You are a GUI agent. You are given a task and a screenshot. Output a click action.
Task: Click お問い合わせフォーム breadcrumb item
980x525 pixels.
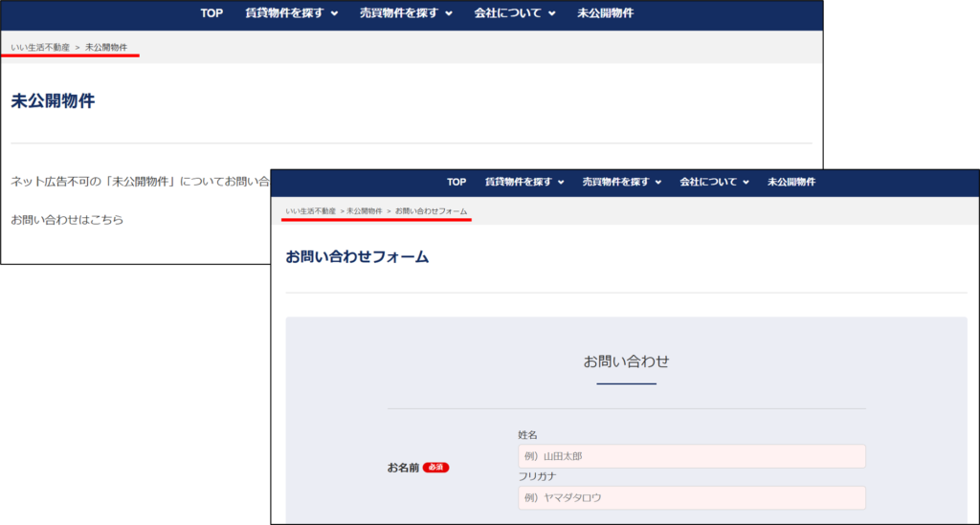click(431, 210)
